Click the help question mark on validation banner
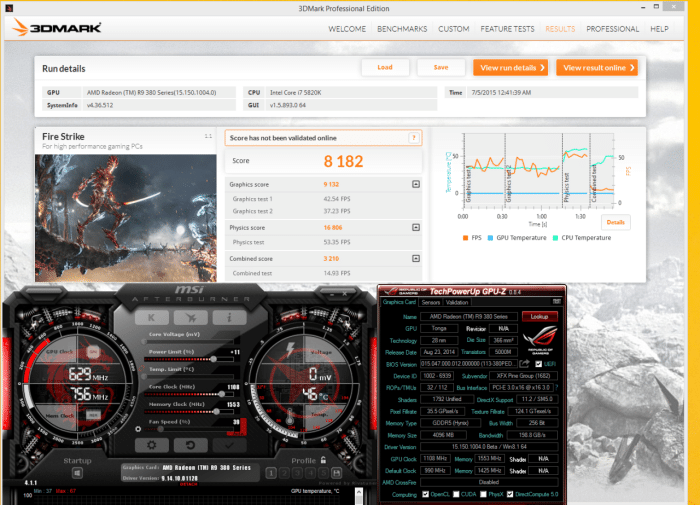The image size is (700, 505). pyautogui.click(x=414, y=138)
